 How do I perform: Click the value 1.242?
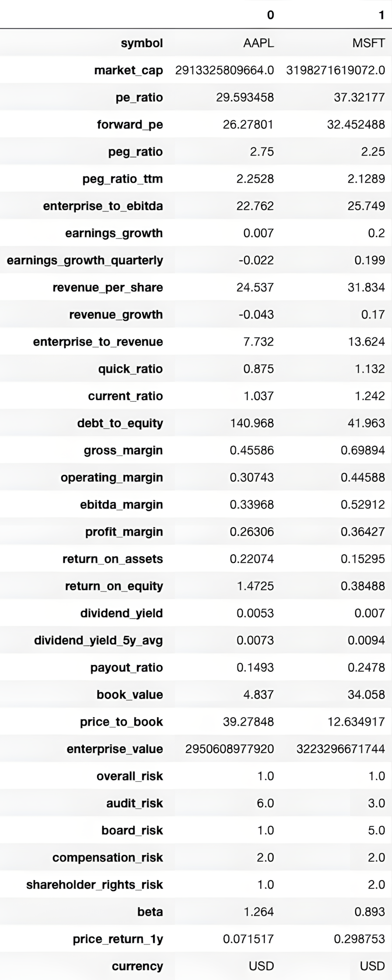pos(370,396)
